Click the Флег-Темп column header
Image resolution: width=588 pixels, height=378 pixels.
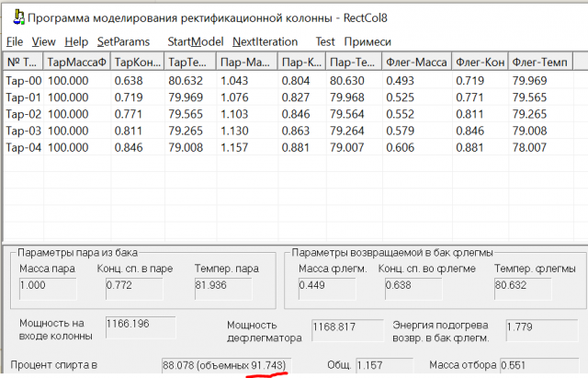[x=540, y=63]
